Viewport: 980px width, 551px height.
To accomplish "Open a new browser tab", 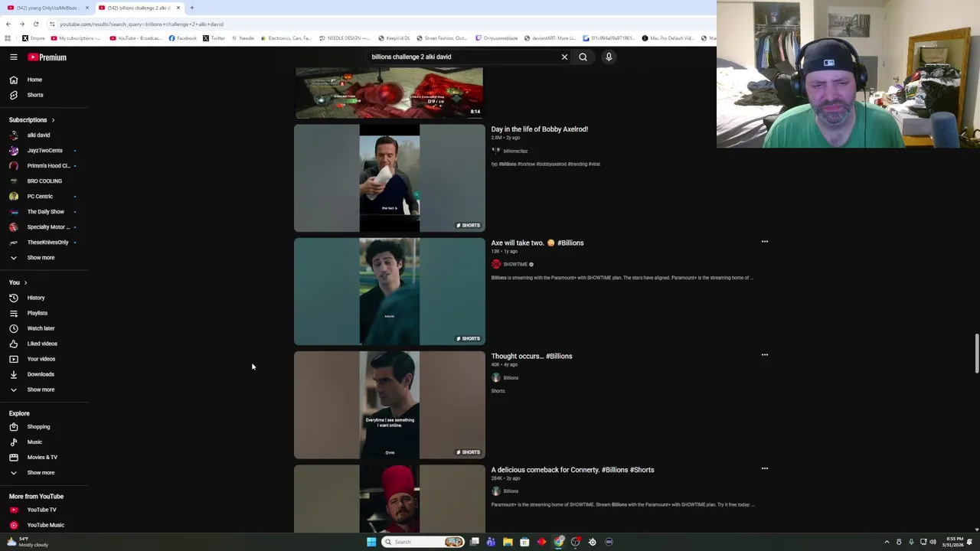I will [x=191, y=8].
